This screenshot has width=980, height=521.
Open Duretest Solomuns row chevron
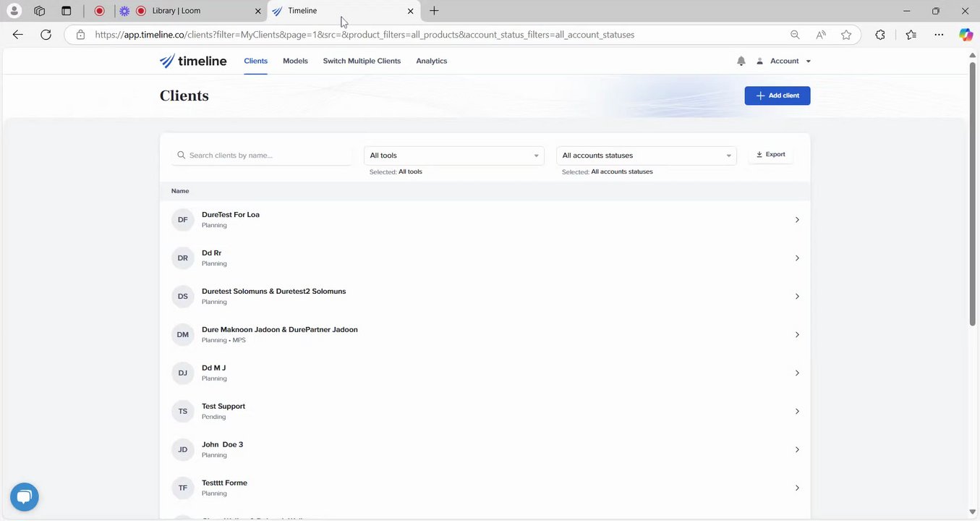[x=797, y=296]
